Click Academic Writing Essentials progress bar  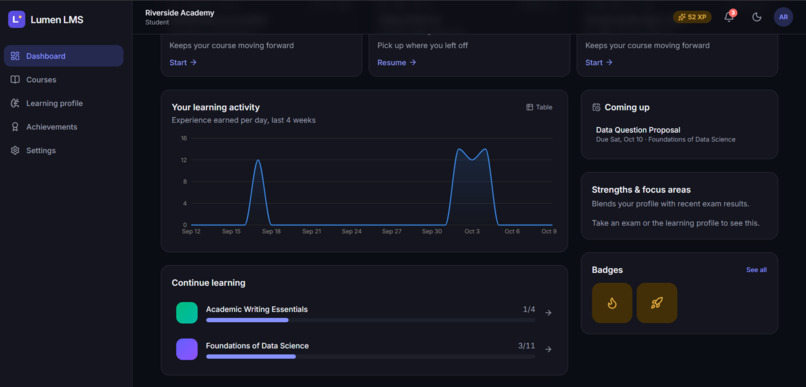point(370,320)
